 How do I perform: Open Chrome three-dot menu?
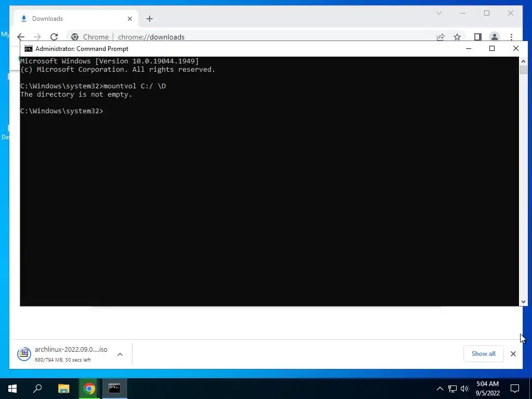[x=511, y=37]
